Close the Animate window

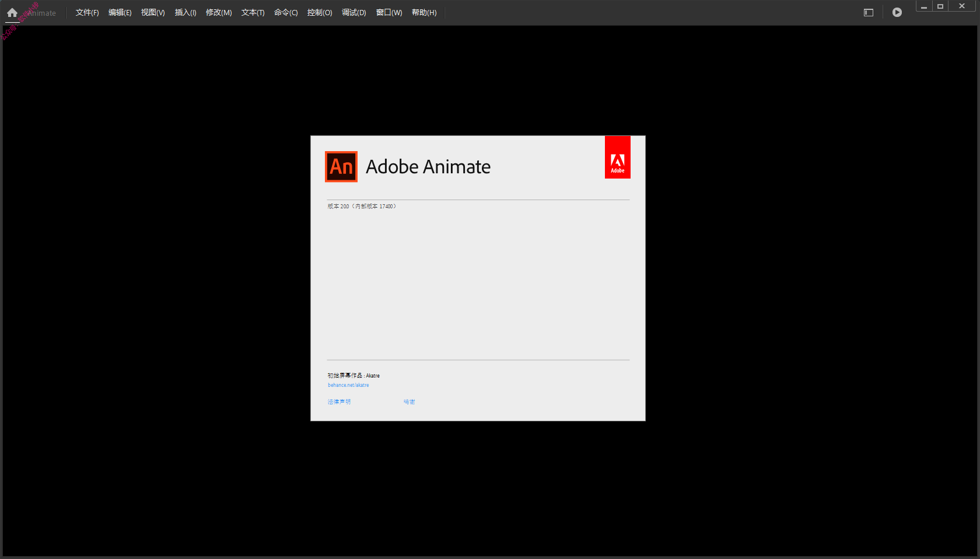point(962,6)
